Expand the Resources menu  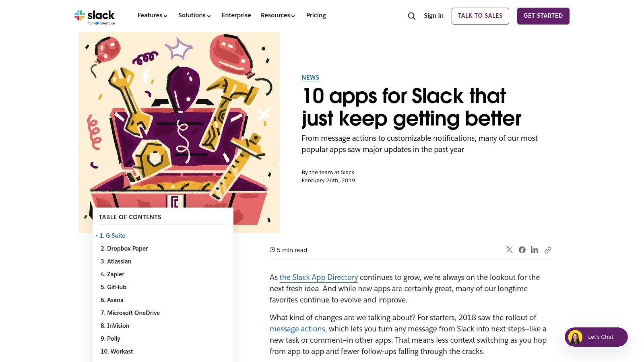click(x=278, y=15)
